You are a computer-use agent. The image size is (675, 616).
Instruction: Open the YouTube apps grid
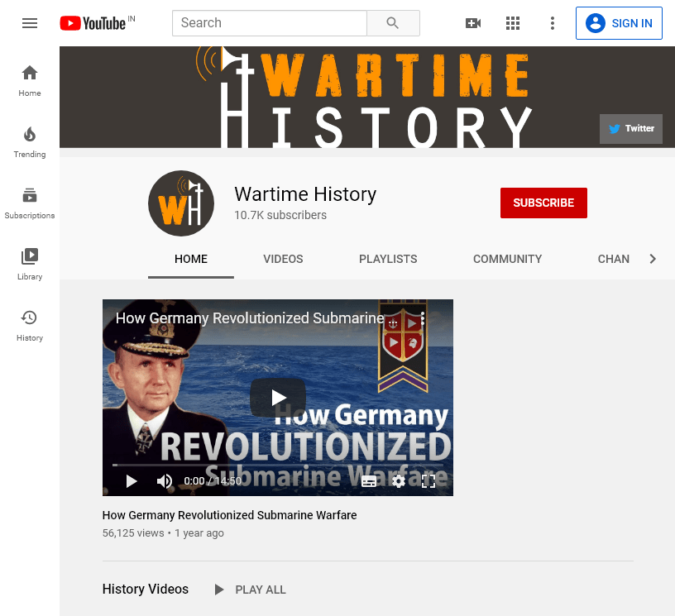pos(513,23)
